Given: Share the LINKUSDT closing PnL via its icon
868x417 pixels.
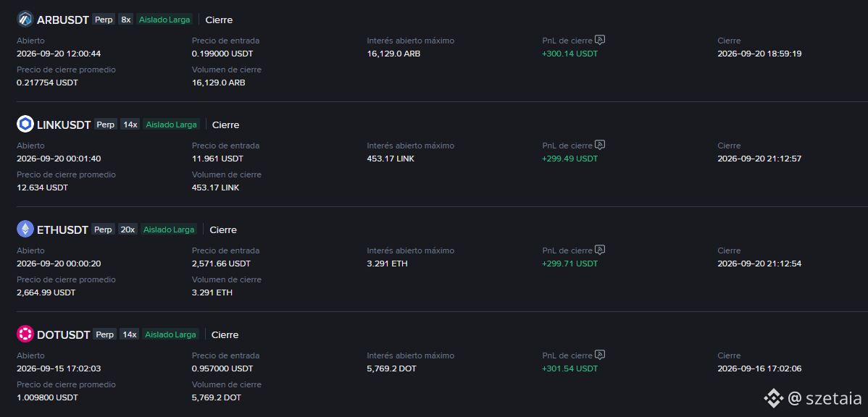Looking at the screenshot, I should [600, 145].
